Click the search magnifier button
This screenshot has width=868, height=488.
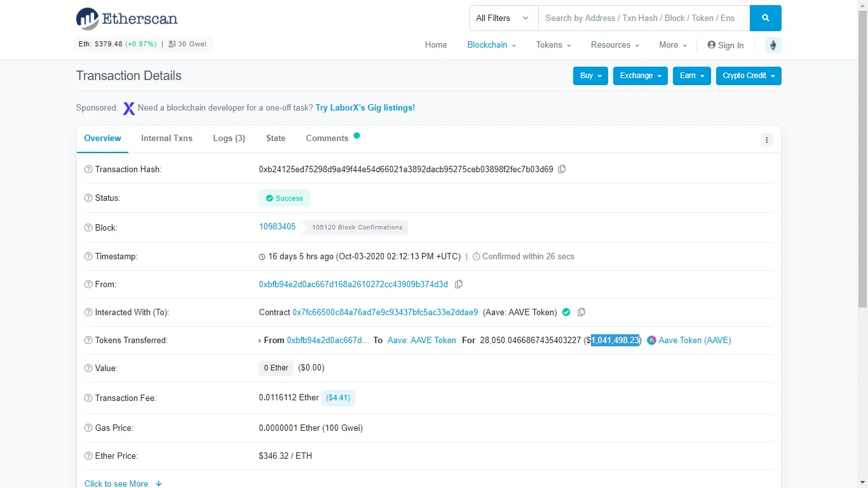[x=766, y=18]
